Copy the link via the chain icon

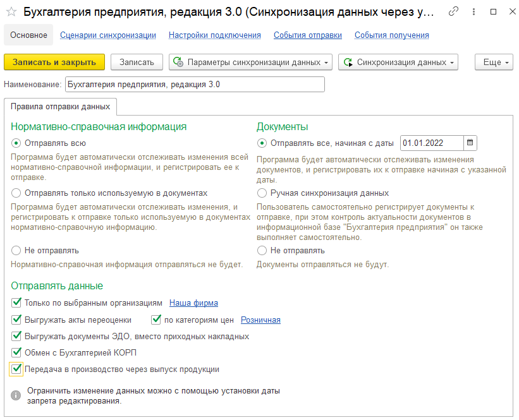click(453, 11)
